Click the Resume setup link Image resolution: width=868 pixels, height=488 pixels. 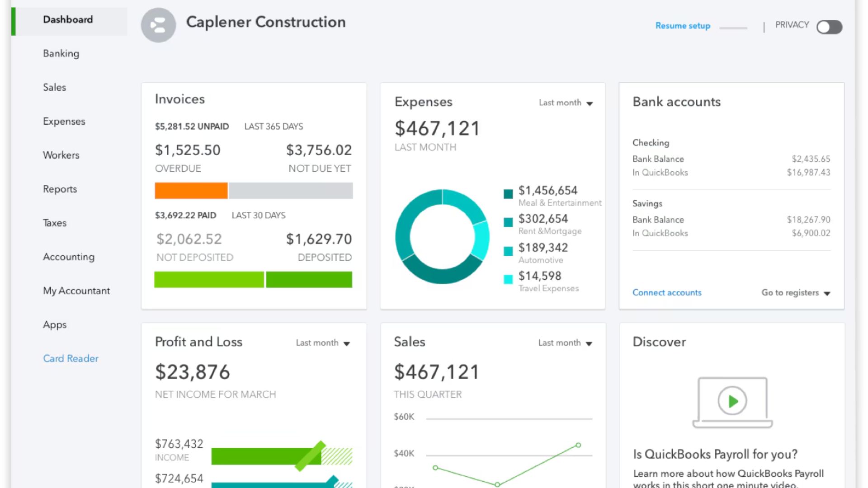pyautogui.click(x=683, y=26)
